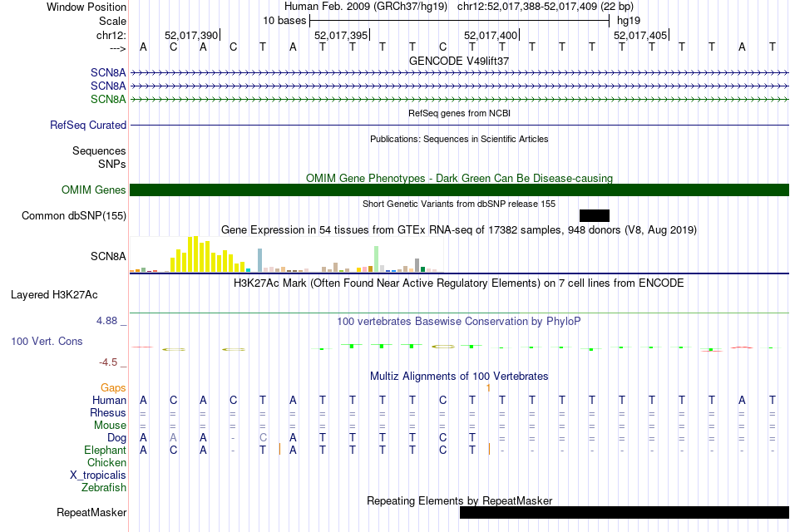
Task: Select the X_tropicalis alignment row label
Action: click(x=98, y=475)
